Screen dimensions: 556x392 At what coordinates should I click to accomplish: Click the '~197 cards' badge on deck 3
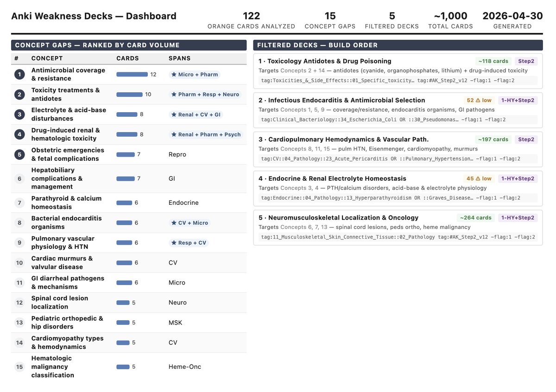tap(493, 139)
